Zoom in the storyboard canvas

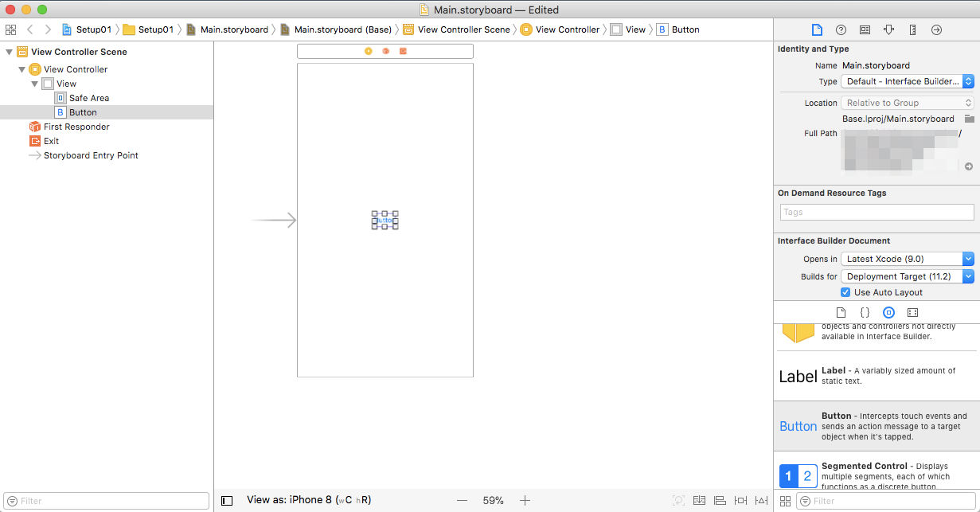click(525, 501)
